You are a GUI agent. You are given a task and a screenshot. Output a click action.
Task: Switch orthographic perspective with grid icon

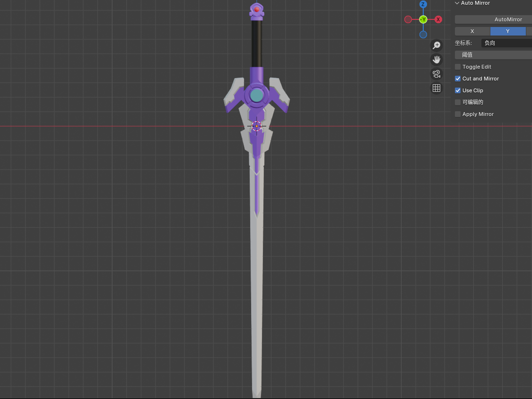point(436,88)
